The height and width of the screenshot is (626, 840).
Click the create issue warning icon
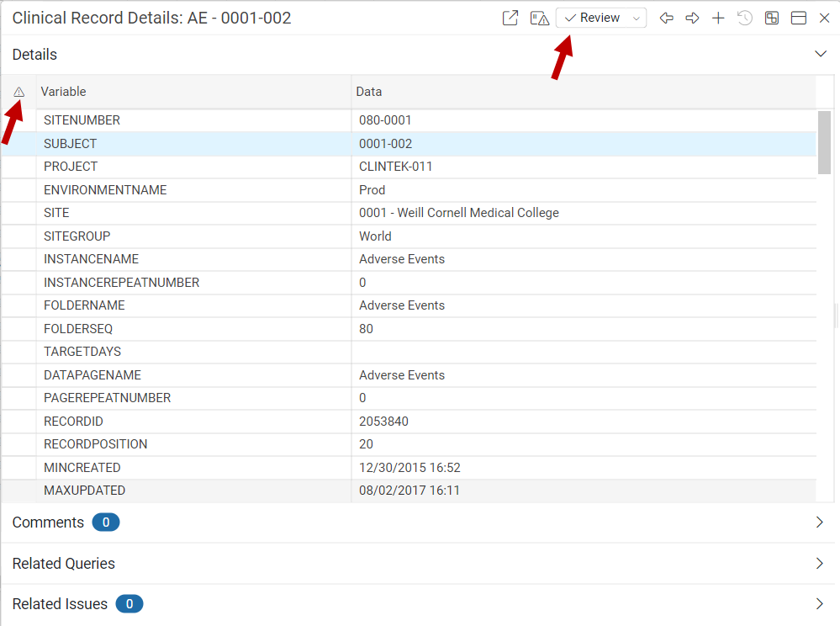(540, 19)
